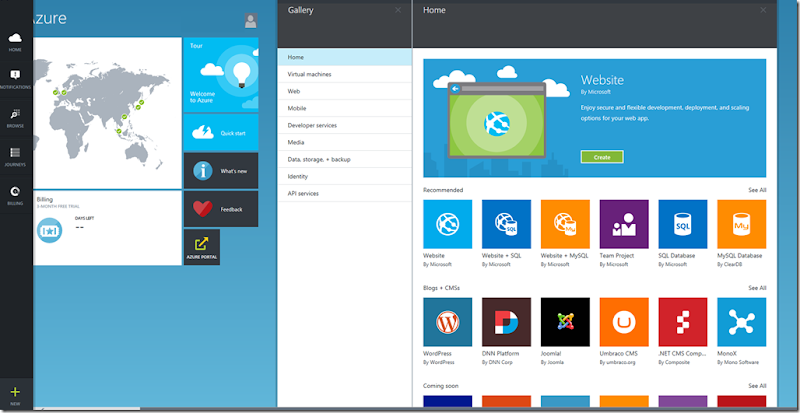Select the Website gallery tile
The height and width of the screenshot is (413, 800).
tap(447, 224)
